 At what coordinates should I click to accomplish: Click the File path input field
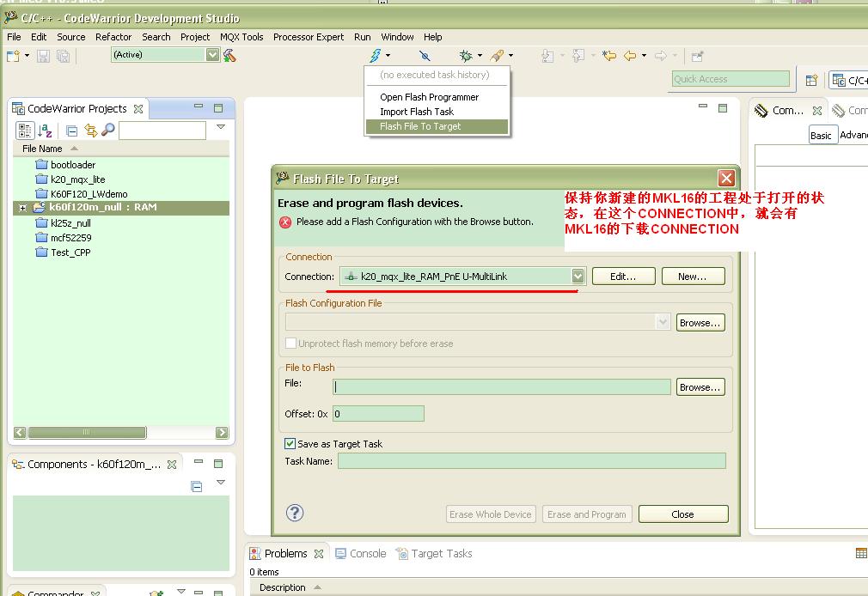point(502,386)
